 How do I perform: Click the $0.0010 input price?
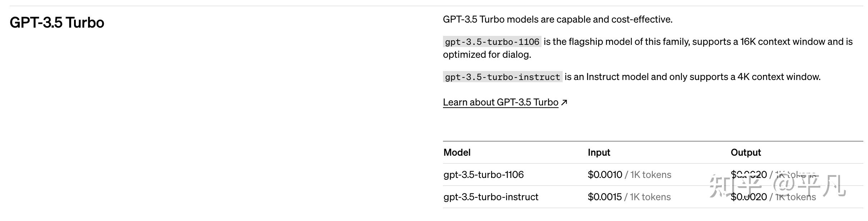(605, 175)
